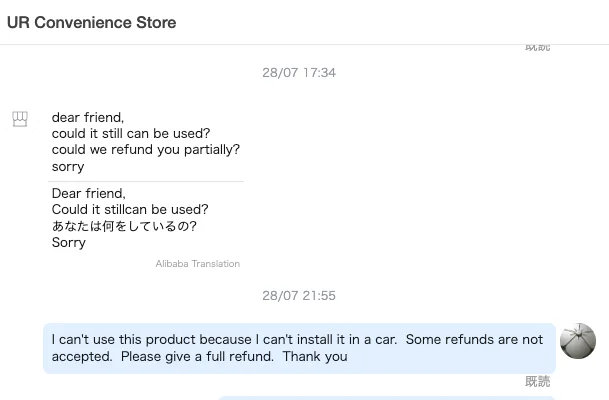The image size is (609, 400).
Task: Click the 28/07 17:34 timestamp
Action: [x=299, y=73]
